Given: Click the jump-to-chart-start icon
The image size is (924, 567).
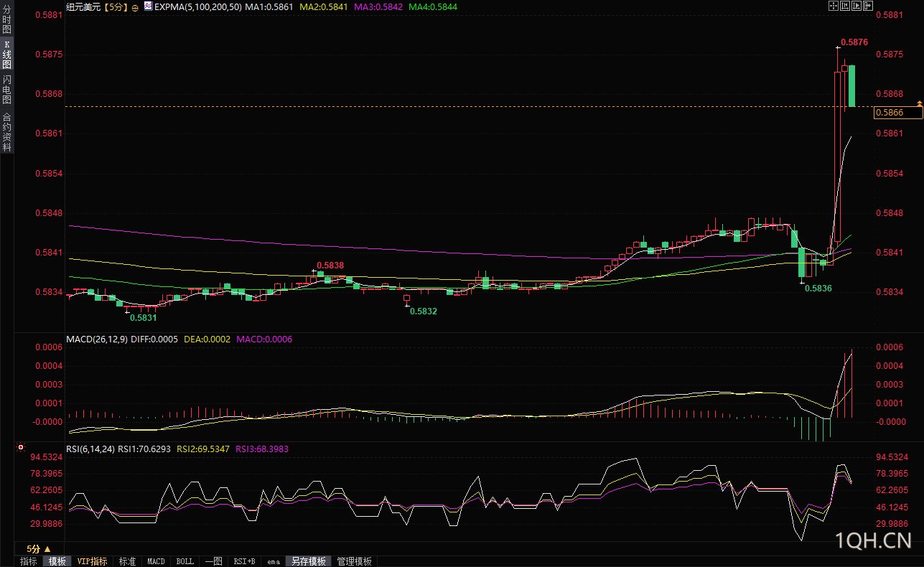Looking at the screenshot, I should pos(845,6).
